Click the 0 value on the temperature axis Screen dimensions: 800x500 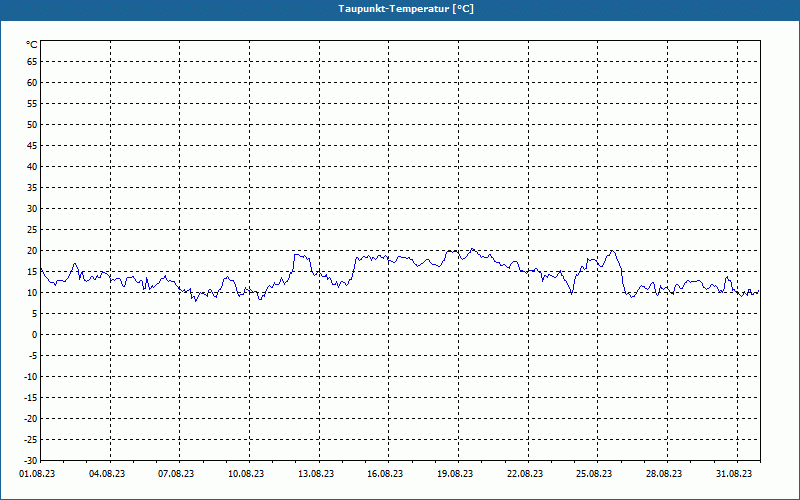point(35,335)
